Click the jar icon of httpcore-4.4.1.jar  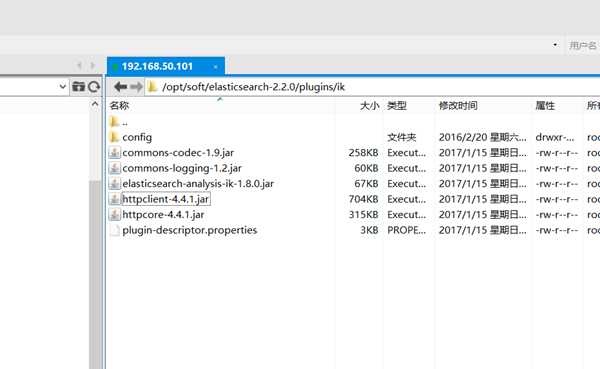[114, 214]
